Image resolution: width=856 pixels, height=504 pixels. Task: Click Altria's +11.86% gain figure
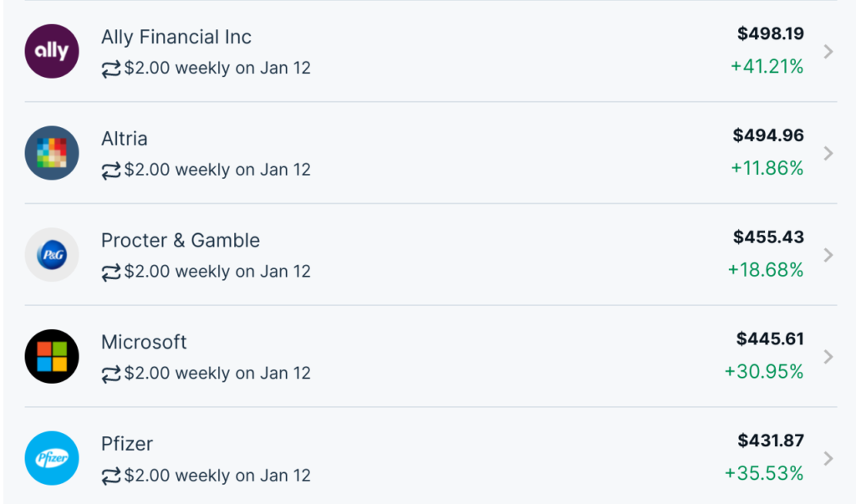[767, 168]
